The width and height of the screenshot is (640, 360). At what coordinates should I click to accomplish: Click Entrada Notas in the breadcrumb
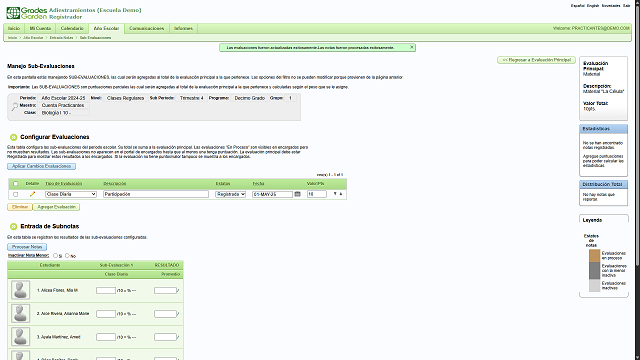[x=61, y=38]
